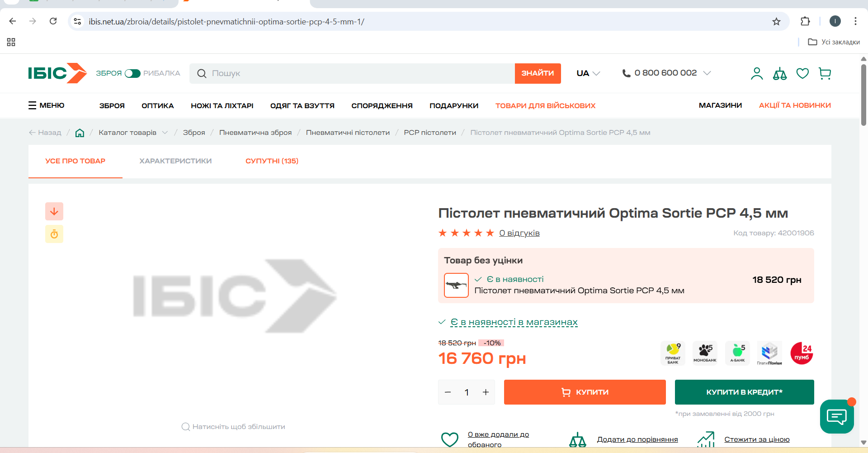Open the comparison scales icon in header
Screen dimensions: 868x453
point(780,73)
